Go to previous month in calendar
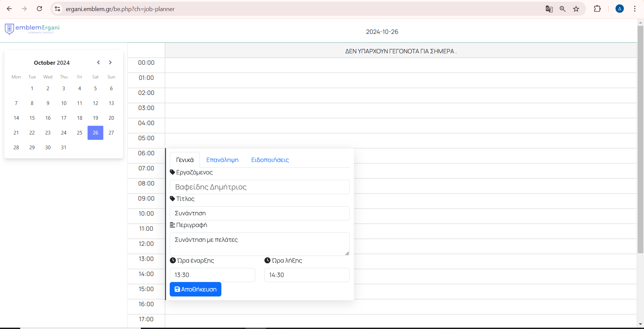 [98, 62]
